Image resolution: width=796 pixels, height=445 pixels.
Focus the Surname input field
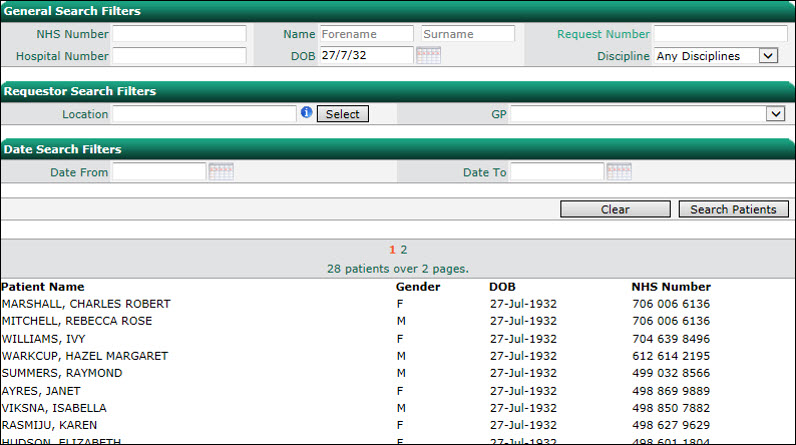468,33
